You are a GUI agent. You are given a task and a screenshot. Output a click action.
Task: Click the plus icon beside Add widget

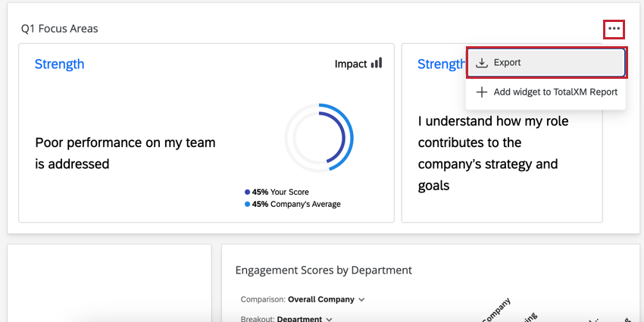481,92
